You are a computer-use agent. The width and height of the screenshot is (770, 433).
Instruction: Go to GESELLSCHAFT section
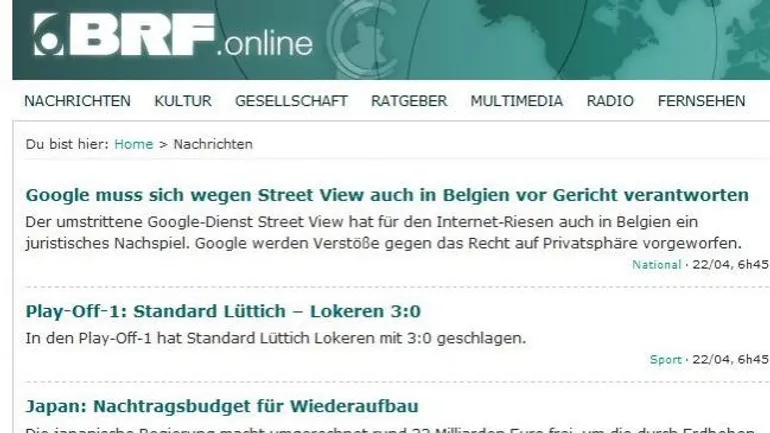click(291, 101)
